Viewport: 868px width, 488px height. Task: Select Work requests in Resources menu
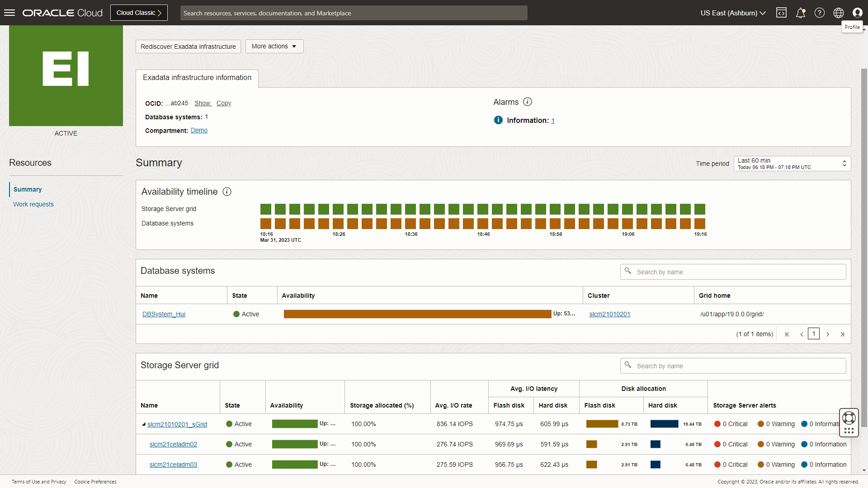(33, 204)
